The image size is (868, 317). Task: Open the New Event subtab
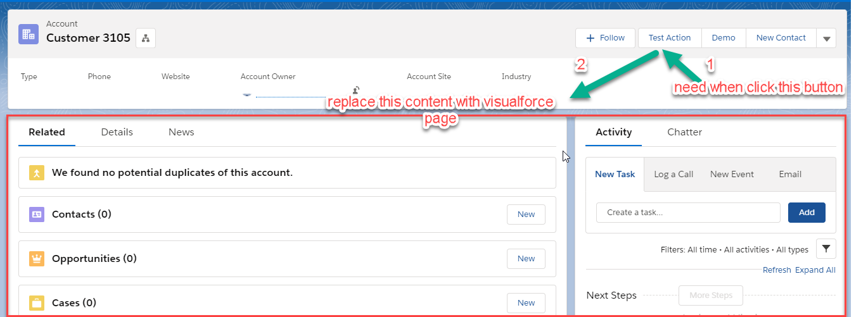pos(732,174)
